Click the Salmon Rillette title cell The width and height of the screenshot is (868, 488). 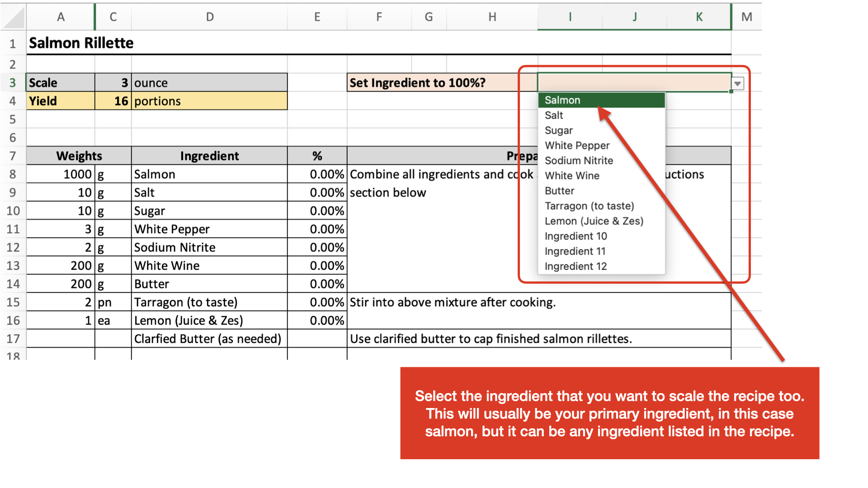[x=81, y=43]
